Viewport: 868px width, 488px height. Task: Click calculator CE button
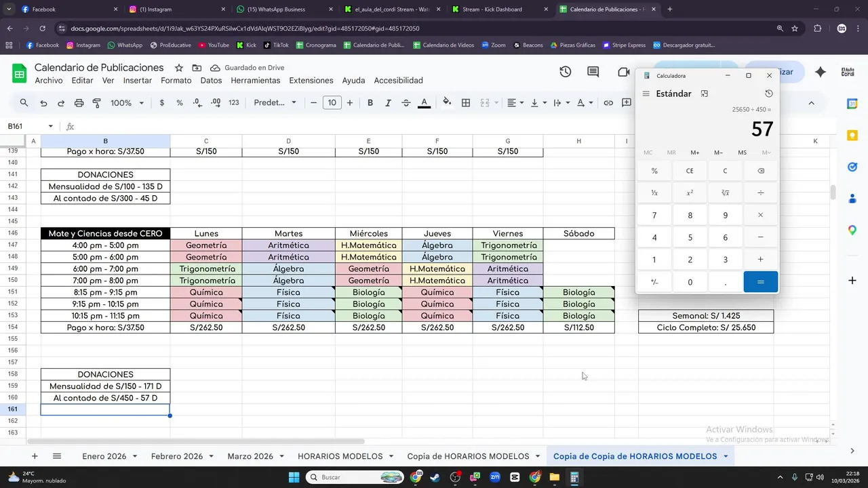coord(690,171)
